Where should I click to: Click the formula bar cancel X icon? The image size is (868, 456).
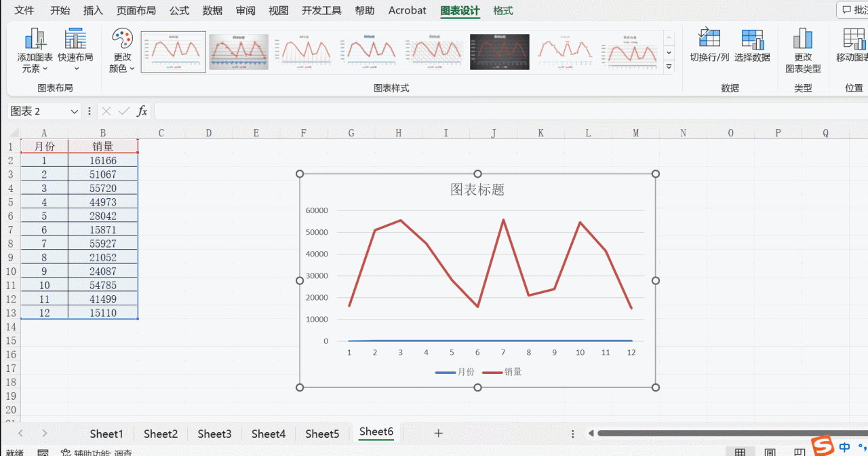pyautogui.click(x=106, y=111)
